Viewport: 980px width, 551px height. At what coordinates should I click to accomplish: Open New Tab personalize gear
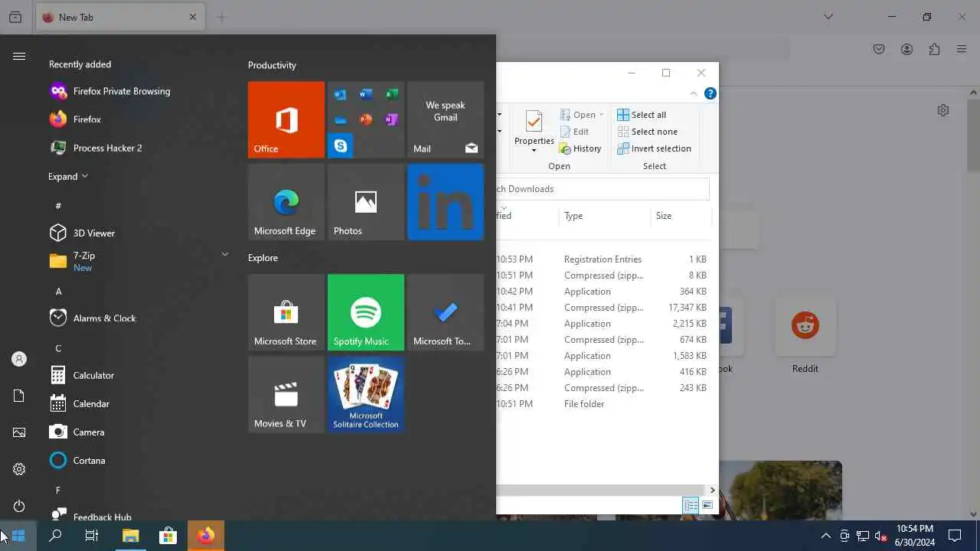pyautogui.click(x=943, y=110)
